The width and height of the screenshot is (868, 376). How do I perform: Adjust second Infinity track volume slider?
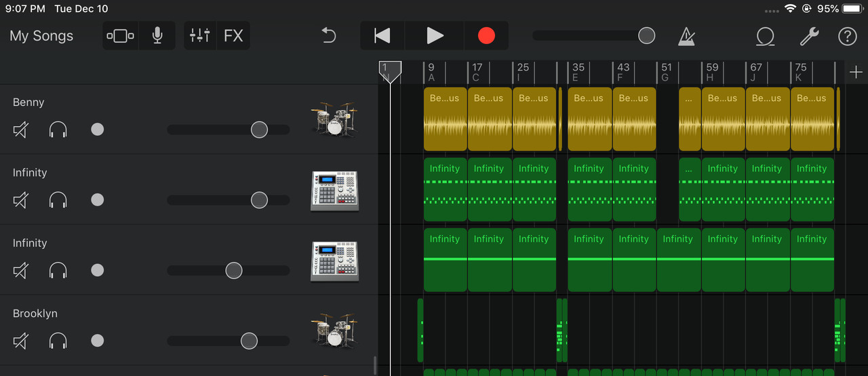tap(233, 271)
